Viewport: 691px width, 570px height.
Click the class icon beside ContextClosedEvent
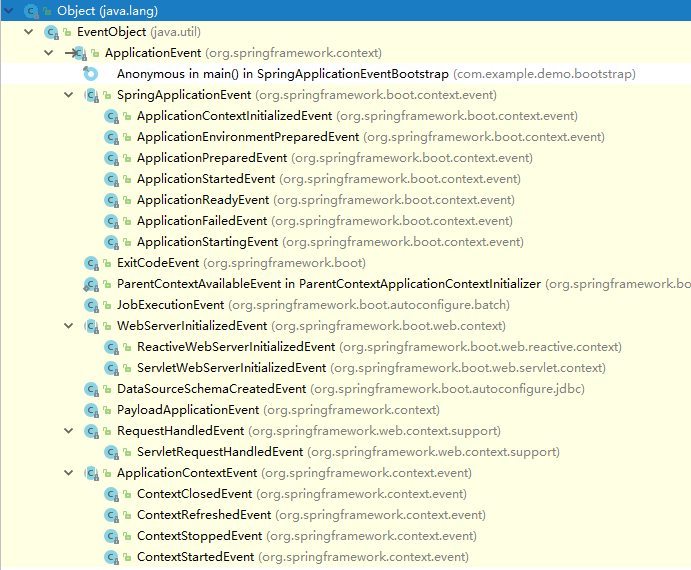click(111, 494)
